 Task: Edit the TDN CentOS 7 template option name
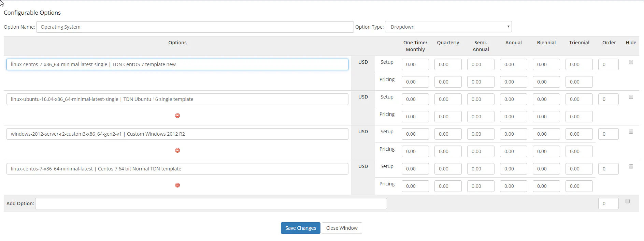click(177, 64)
